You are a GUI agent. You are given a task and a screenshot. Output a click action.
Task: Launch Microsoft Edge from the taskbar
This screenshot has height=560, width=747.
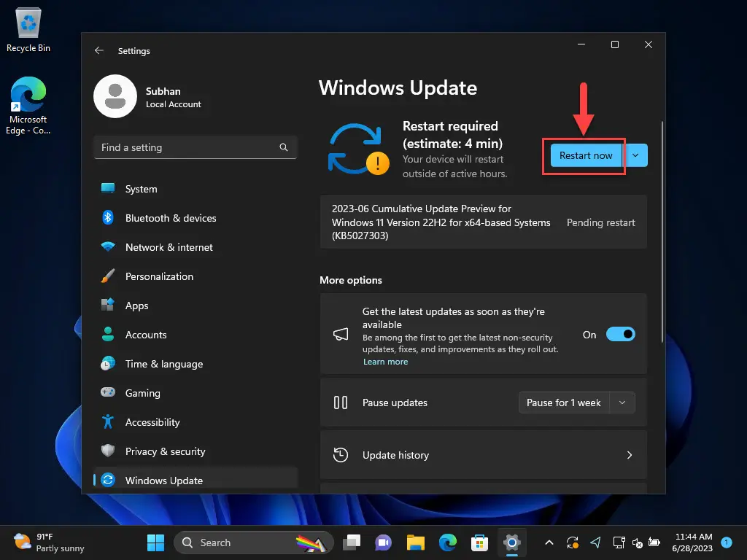(448, 542)
